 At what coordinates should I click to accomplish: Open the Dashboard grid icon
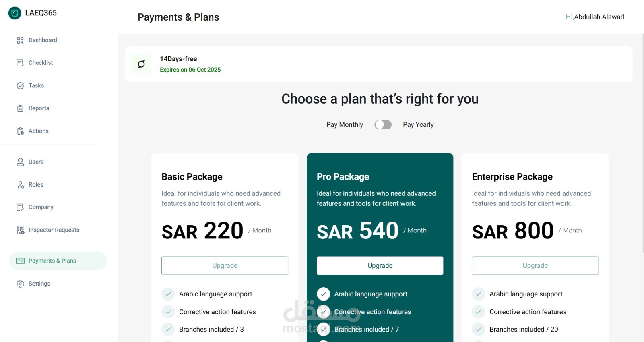(20, 40)
